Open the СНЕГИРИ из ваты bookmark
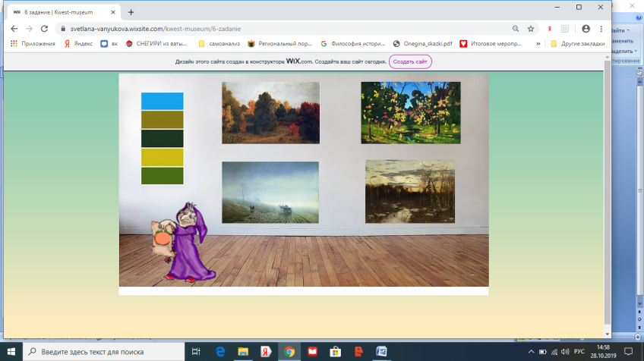This screenshot has height=361, width=644. (x=156, y=43)
